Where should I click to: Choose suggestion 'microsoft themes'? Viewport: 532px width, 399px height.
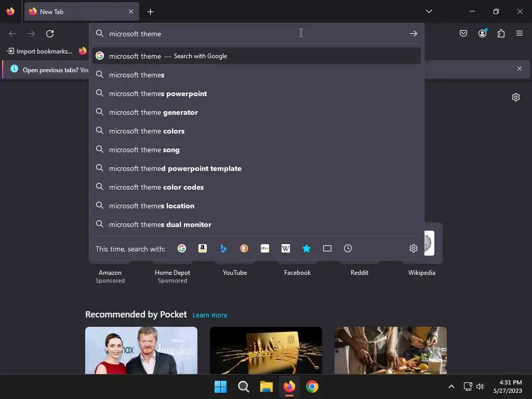tap(257, 75)
